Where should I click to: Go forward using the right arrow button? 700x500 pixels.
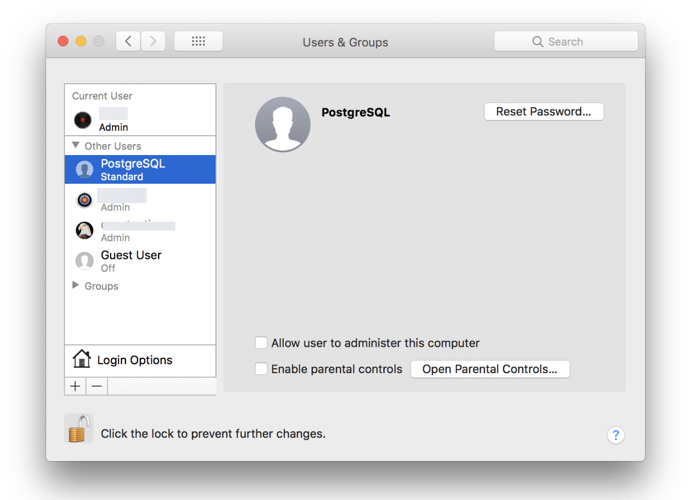153,41
